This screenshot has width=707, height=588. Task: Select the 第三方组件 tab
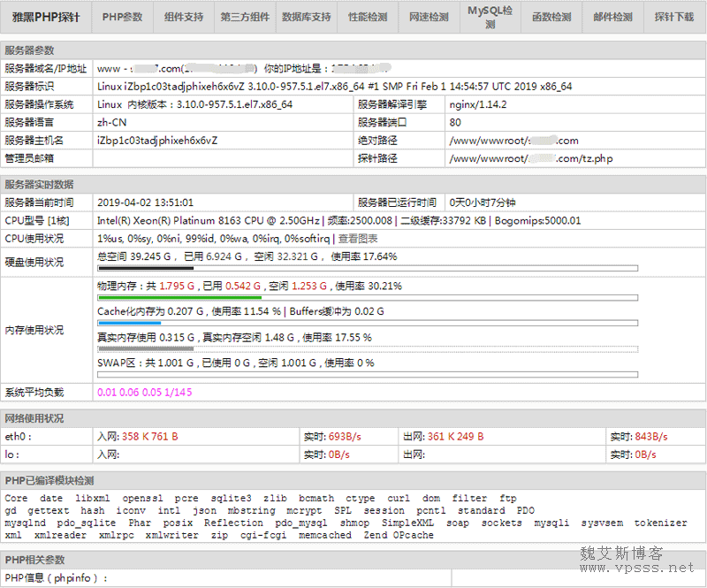point(244,18)
